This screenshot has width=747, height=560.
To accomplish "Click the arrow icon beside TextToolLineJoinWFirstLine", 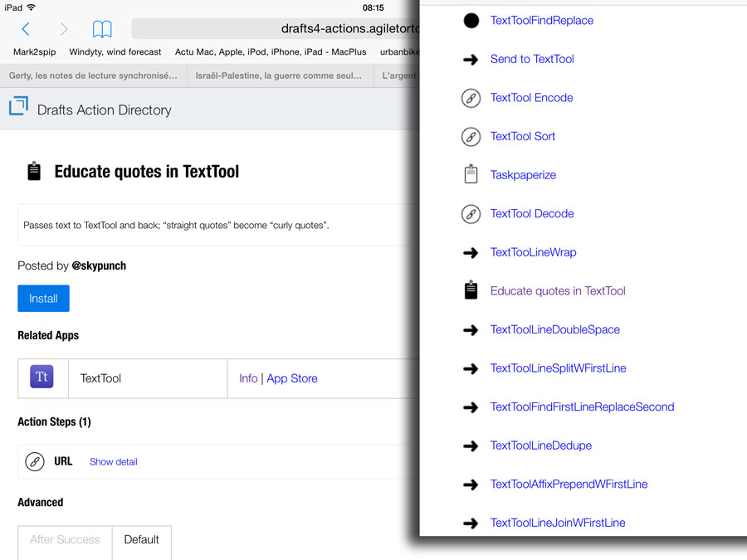I will [471, 523].
